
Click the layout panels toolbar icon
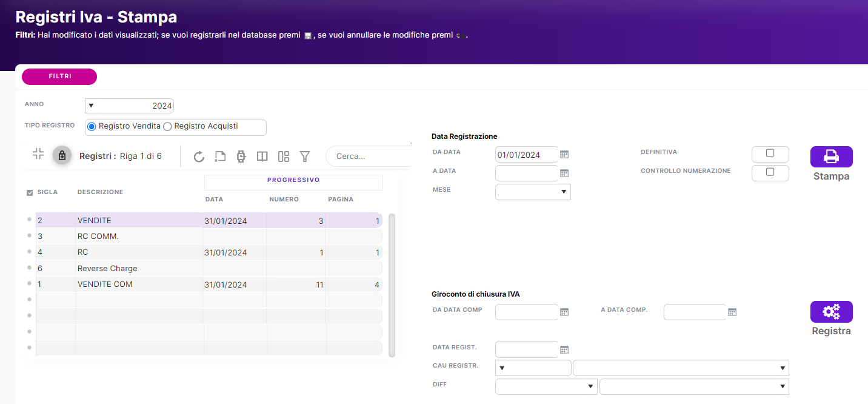click(x=283, y=157)
